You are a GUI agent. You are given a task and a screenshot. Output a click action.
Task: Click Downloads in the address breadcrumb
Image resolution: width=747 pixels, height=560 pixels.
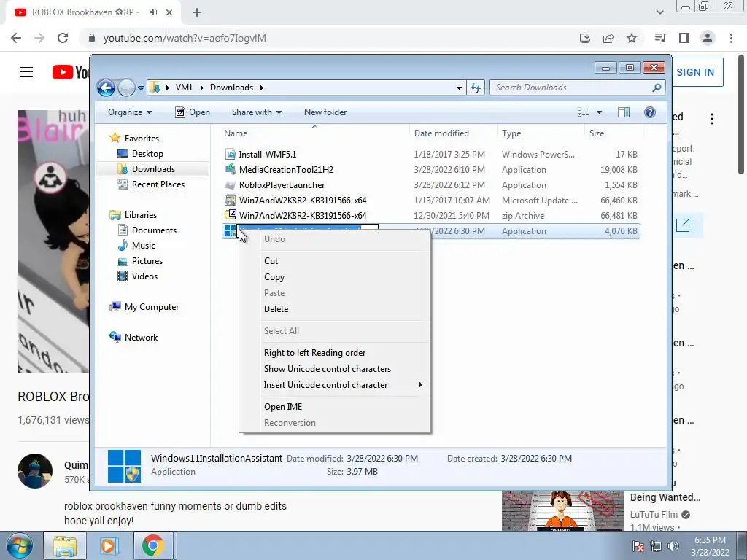coord(231,87)
